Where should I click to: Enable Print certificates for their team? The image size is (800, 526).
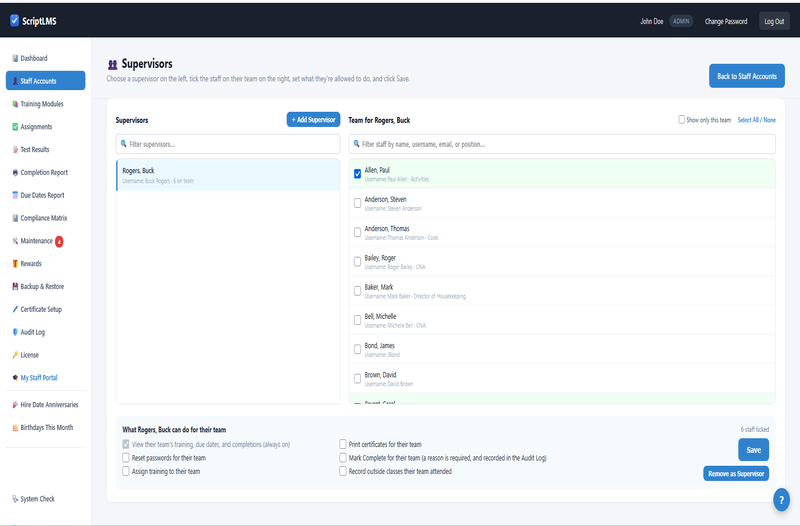[x=342, y=444]
